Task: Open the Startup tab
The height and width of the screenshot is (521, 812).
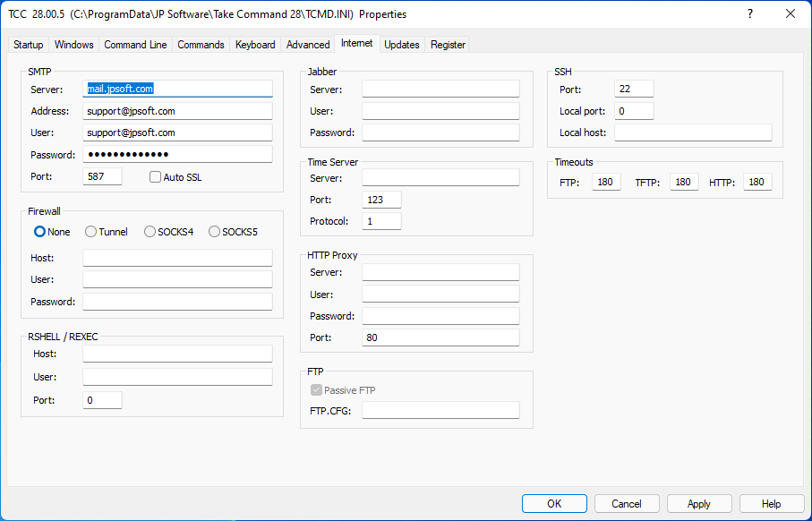Action: (28, 45)
